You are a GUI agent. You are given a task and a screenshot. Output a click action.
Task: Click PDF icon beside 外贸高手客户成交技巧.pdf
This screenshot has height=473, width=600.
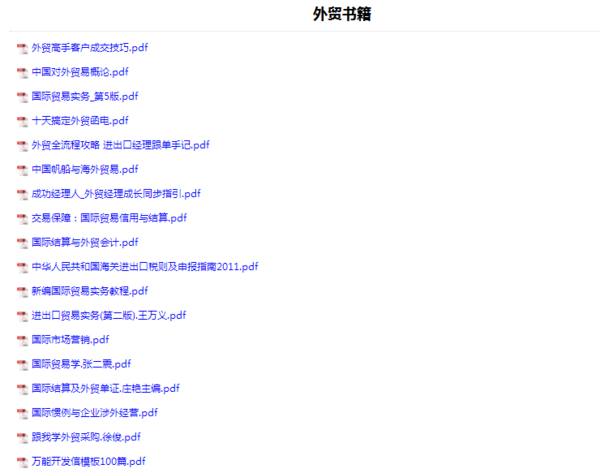(22, 49)
